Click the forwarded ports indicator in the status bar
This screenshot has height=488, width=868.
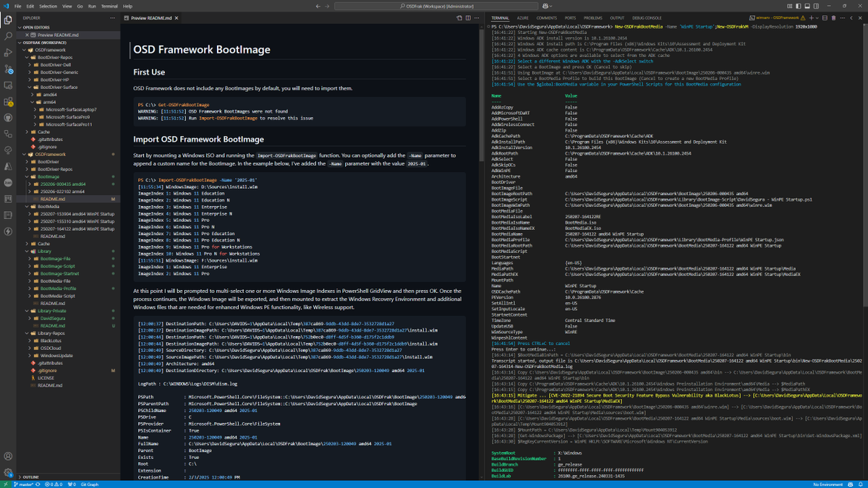coord(73,484)
